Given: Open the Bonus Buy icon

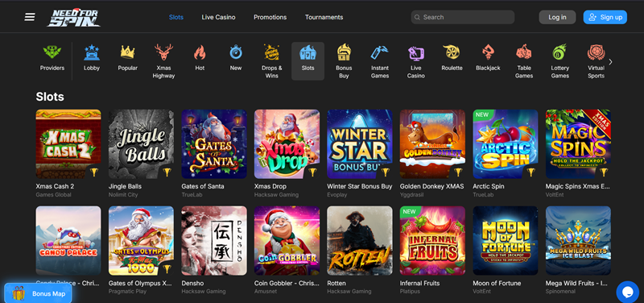Looking at the screenshot, I should (344, 52).
